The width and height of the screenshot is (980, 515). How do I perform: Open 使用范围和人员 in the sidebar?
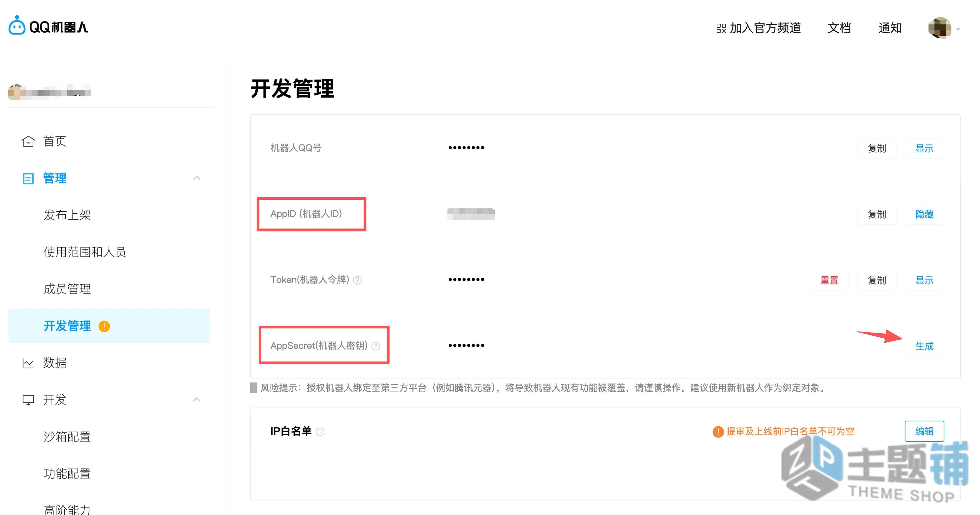84,252
